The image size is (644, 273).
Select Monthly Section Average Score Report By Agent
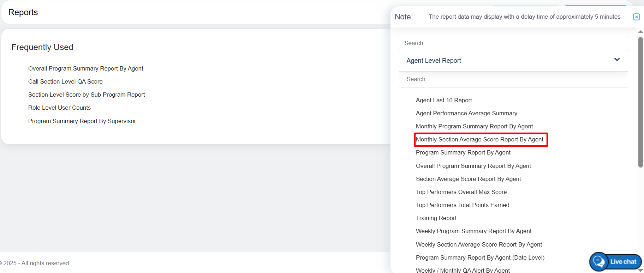(479, 139)
